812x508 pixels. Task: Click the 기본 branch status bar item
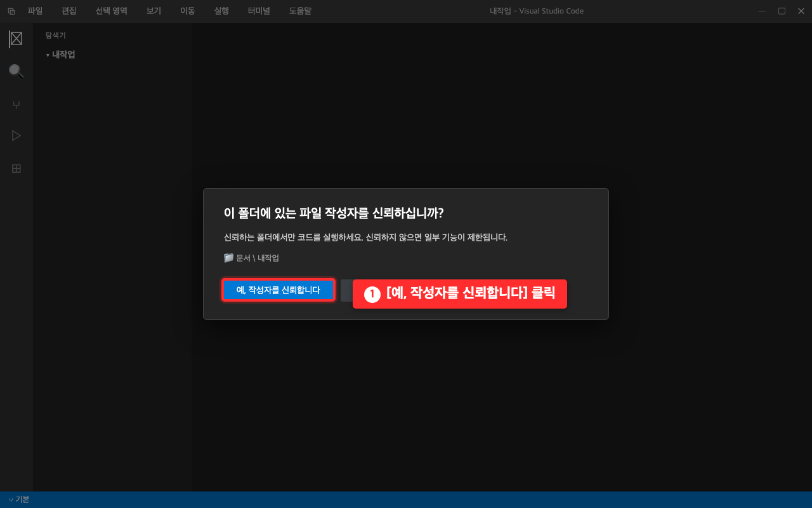pos(19,500)
